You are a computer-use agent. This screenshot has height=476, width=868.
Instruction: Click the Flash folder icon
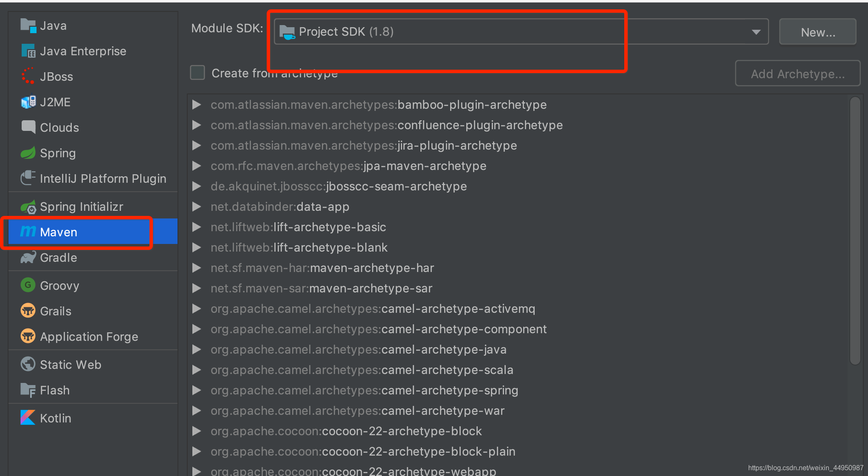[x=28, y=390]
